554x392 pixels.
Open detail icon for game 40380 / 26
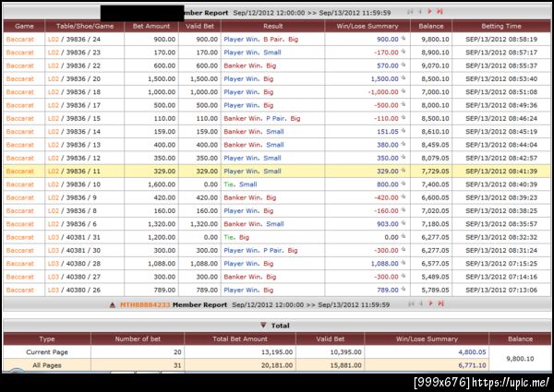[x=403, y=290]
